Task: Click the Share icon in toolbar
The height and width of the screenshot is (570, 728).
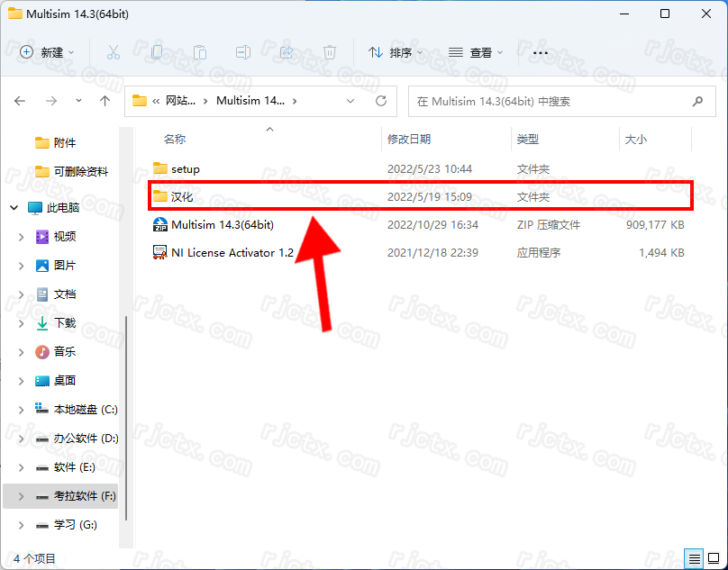Action: point(287,52)
